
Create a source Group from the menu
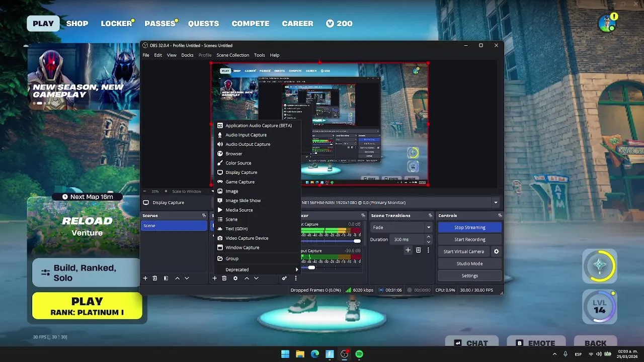231,258
